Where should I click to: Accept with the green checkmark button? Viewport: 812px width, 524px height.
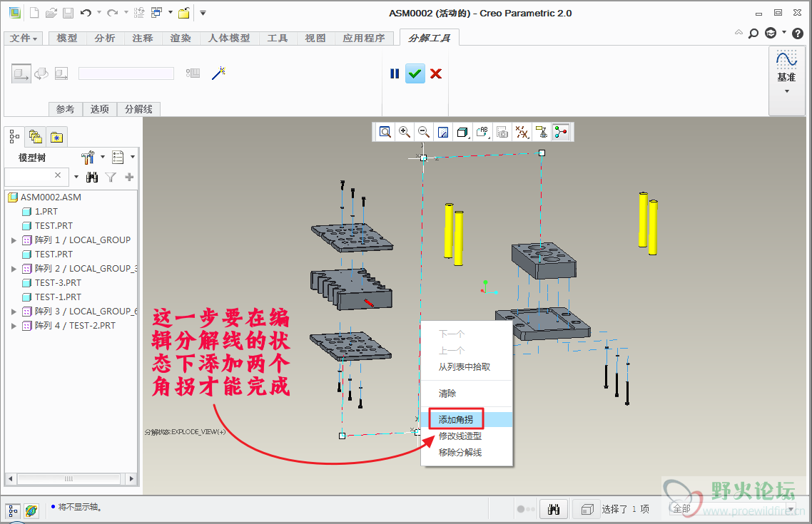[415, 74]
